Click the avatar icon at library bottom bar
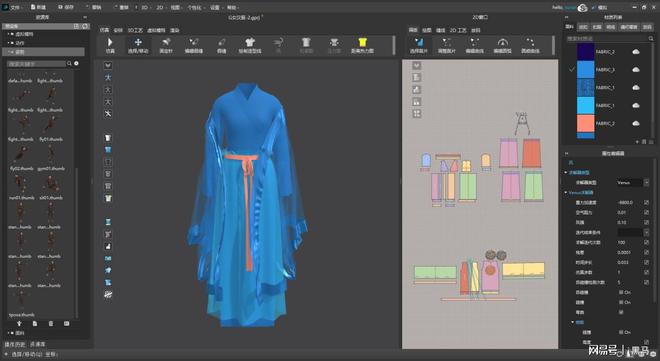660x361 pixels. tap(19, 323)
